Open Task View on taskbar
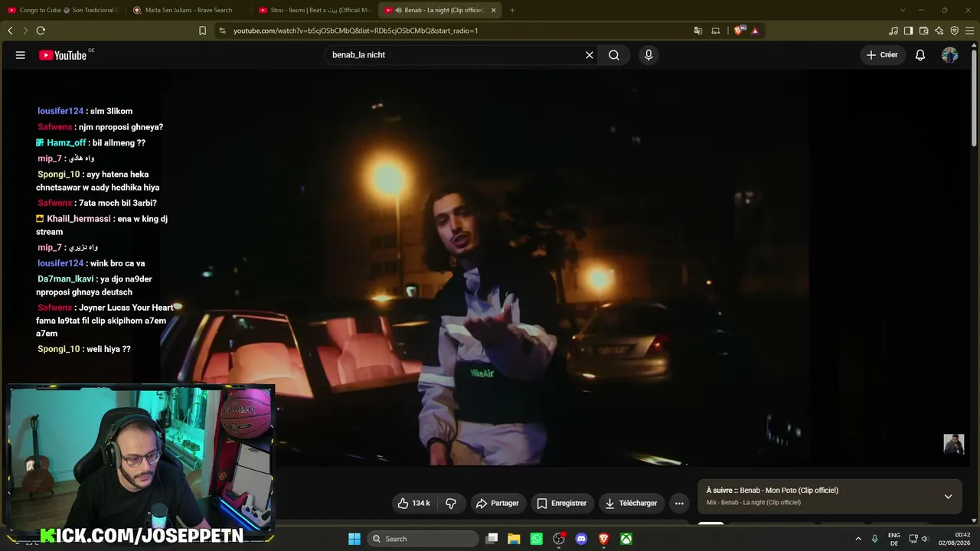980x551 pixels. click(492, 539)
